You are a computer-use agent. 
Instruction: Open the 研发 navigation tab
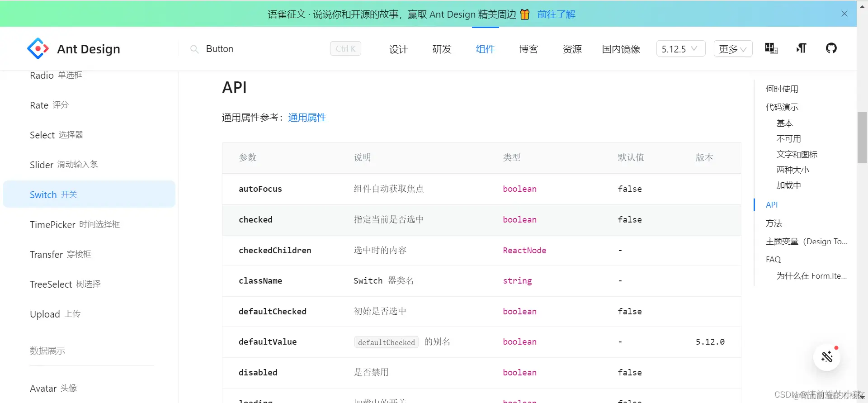coord(442,49)
